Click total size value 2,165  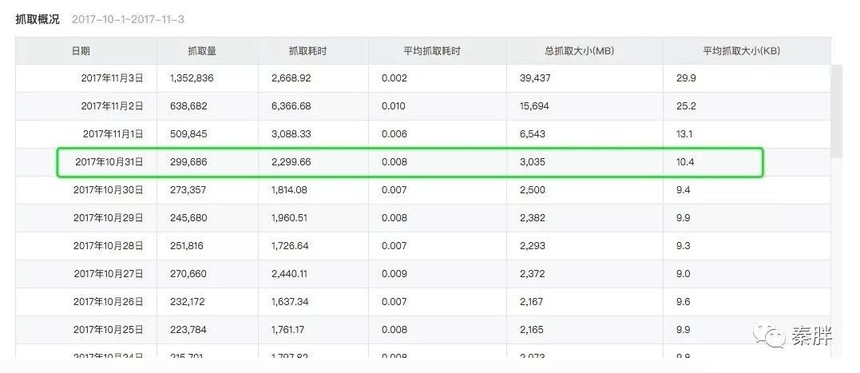click(x=532, y=330)
